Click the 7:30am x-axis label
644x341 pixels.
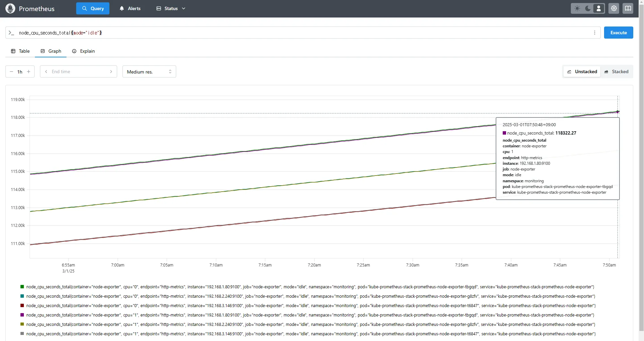412,265
